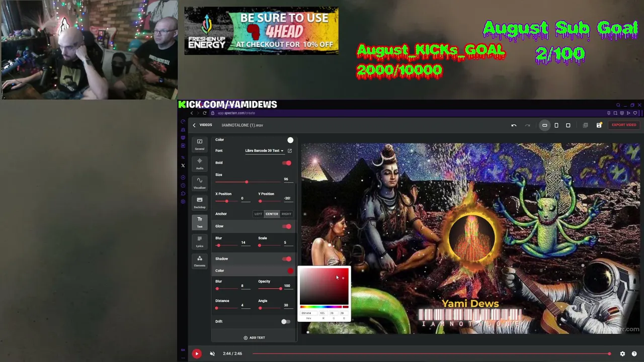Reload the browser page
Viewport: 644px width, 362px height.
pyautogui.click(x=204, y=113)
